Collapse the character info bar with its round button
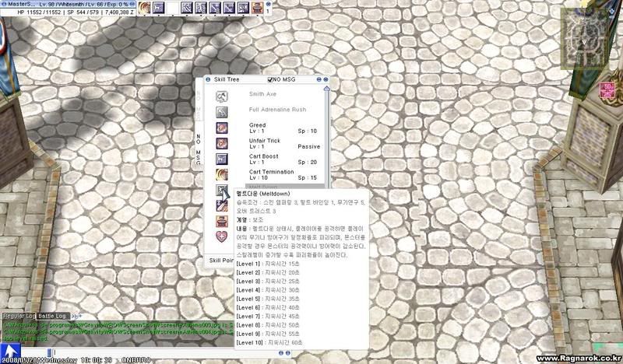623x364 pixels. pyautogui.click(x=132, y=4)
